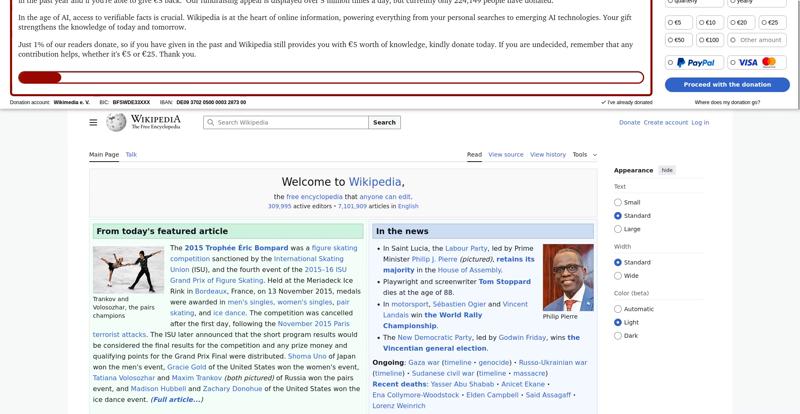Open the Create account link
Image resolution: width=800 pixels, height=414 pixels.
(x=665, y=122)
